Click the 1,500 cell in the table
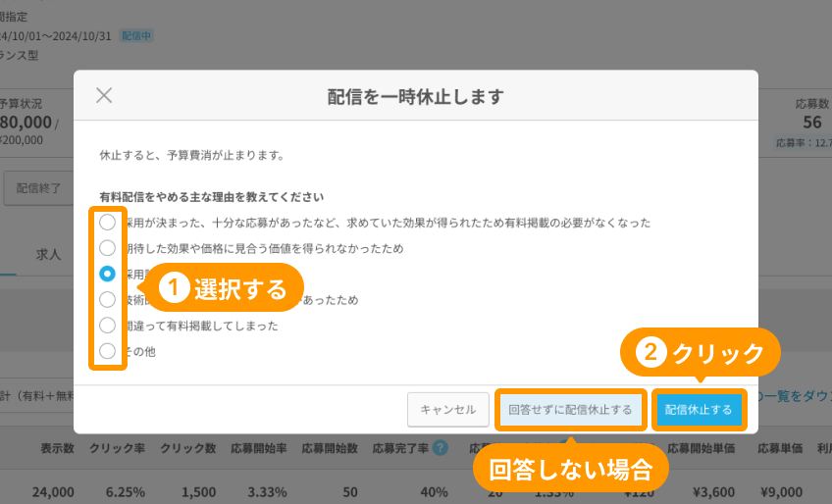This screenshot has height=504, width=832. [198, 492]
